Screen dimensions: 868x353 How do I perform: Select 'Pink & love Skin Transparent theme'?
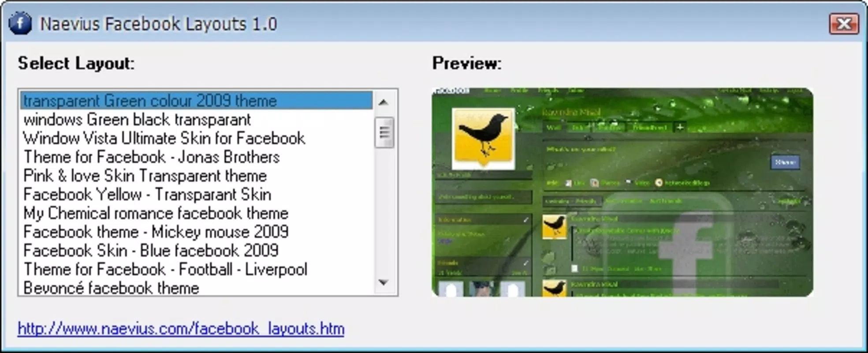pyautogui.click(x=197, y=176)
